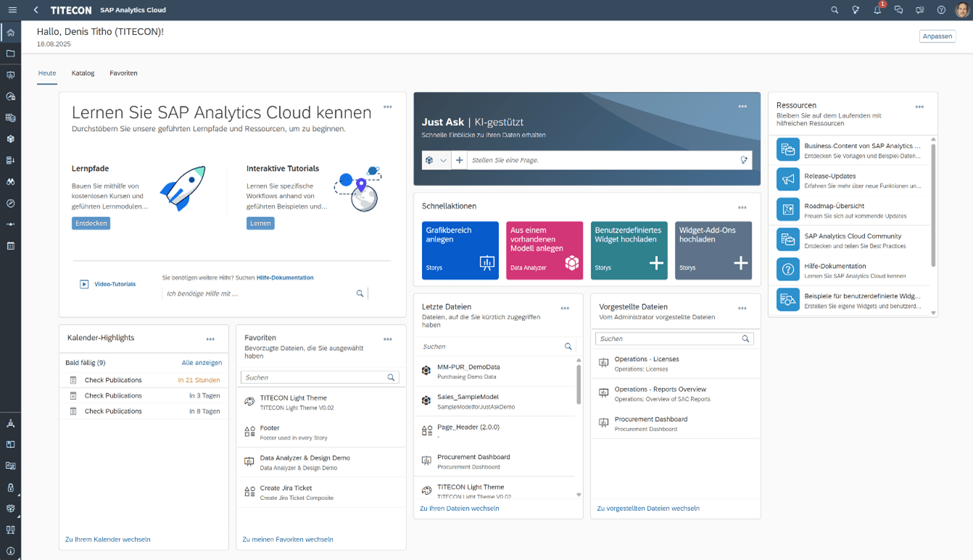Image resolution: width=973 pixels, height=560 pixels.
Task: Open the compass icon in side navigation
Action: click(10, 204)
